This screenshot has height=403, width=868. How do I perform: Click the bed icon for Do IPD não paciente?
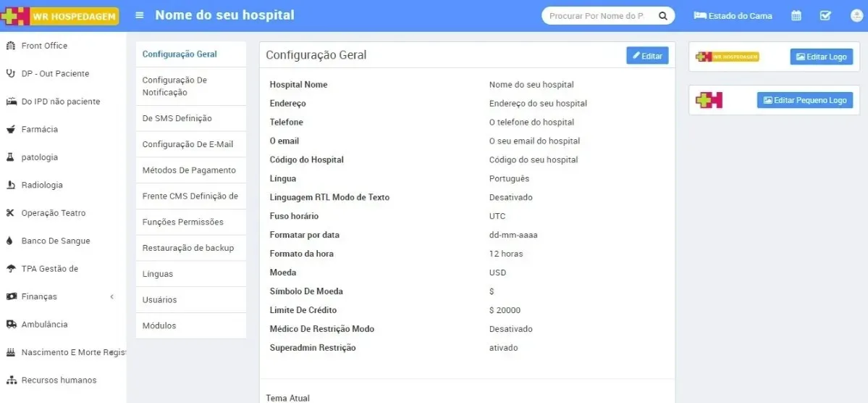click(11, 101)
